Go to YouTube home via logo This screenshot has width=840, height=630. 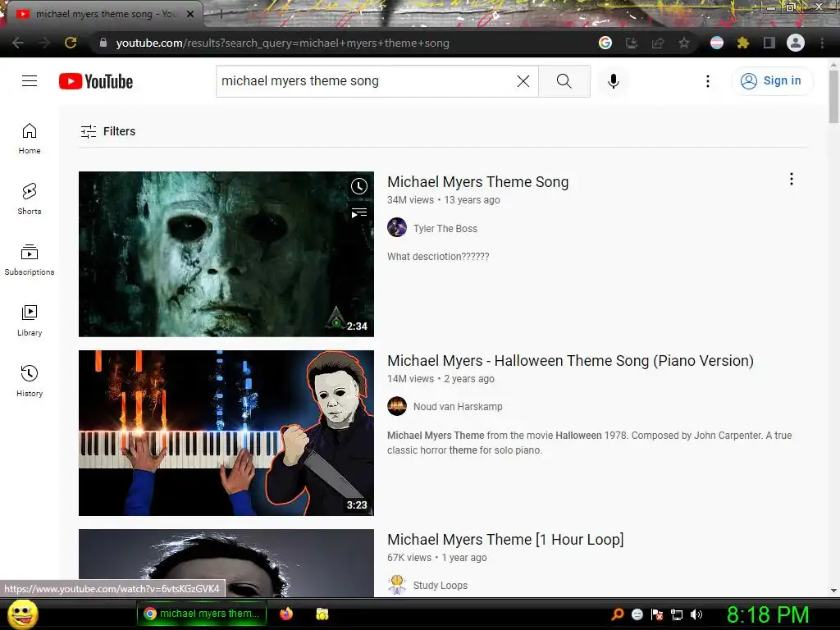point(96,81)
